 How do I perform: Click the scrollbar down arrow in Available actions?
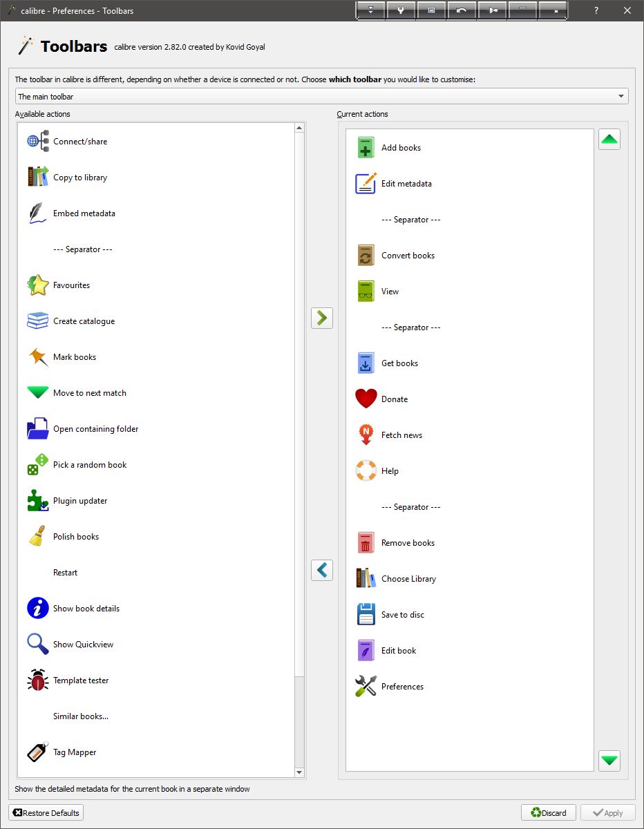[299, 772]
